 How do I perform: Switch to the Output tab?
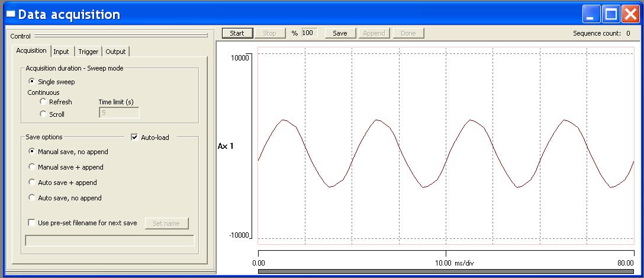point(115,52)
